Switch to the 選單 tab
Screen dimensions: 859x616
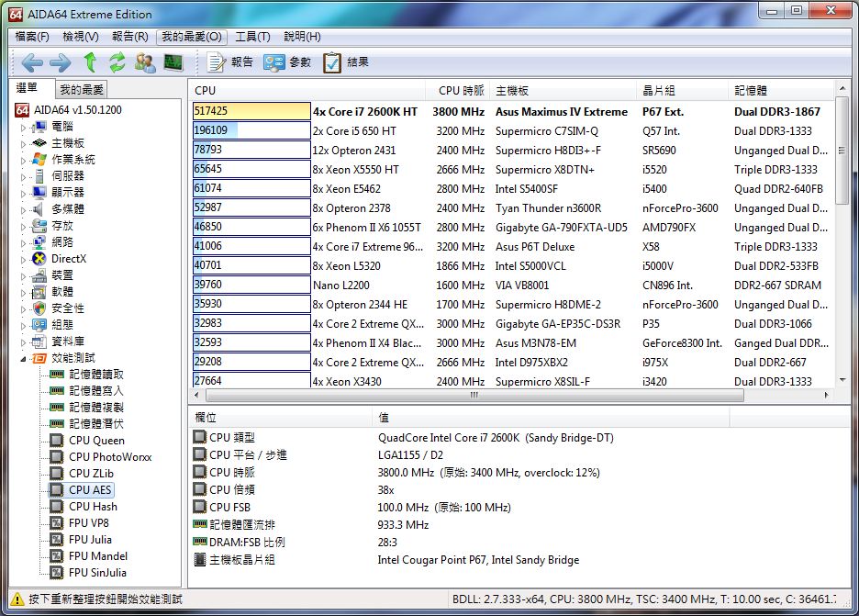(x=28, y=88)
